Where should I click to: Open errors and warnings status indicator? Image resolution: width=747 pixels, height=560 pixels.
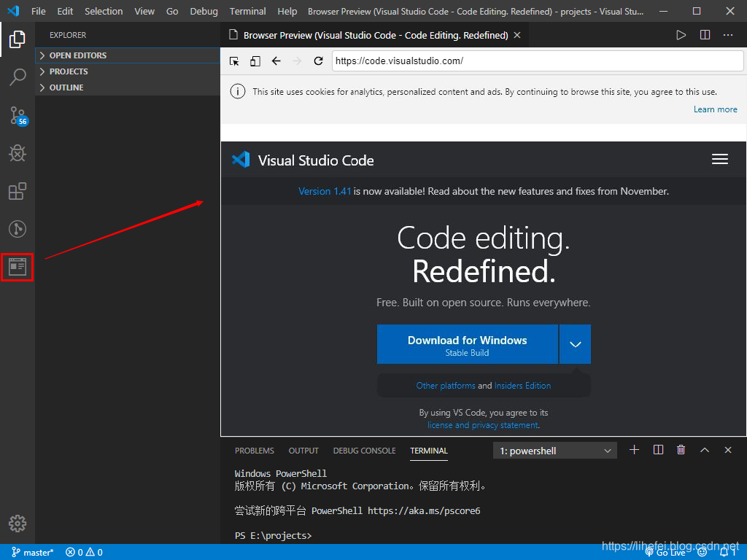85,553
